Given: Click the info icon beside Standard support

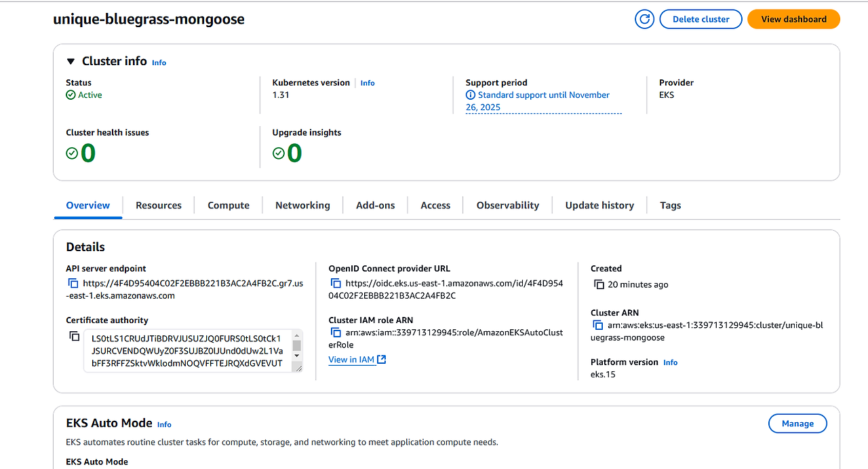Looking at the screenshot, I should 471,95.
